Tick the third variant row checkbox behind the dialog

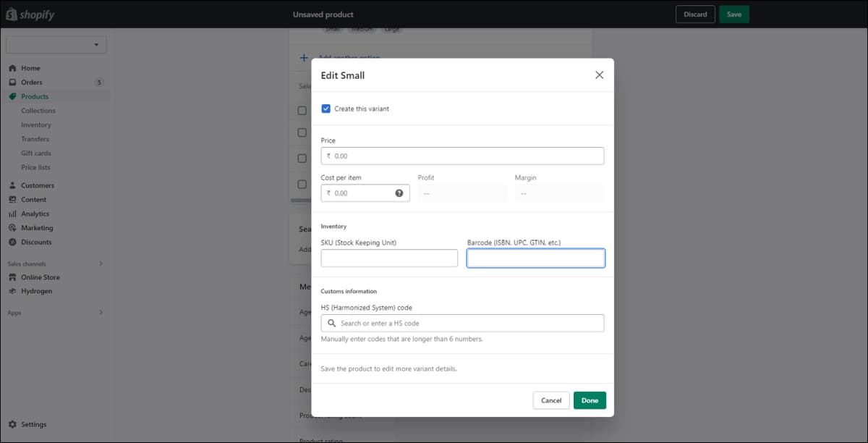pyautogui.click(x=302, y=159)
